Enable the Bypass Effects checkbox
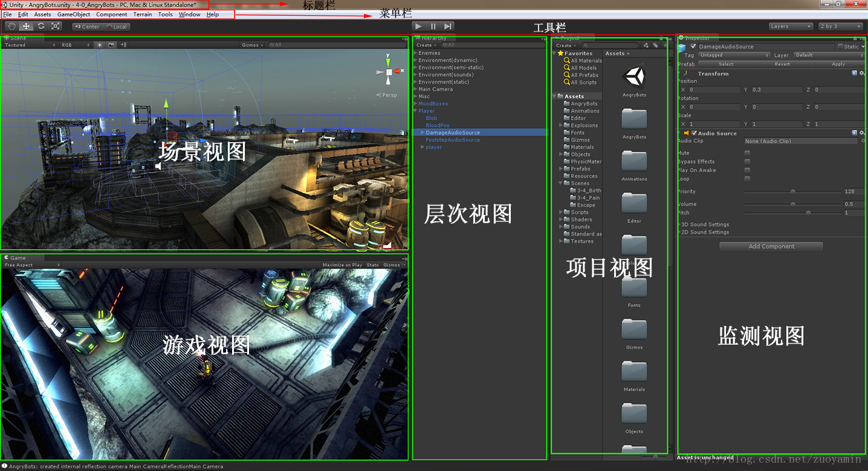This screenshot has width=868, height=471. [x=748, y=161]
